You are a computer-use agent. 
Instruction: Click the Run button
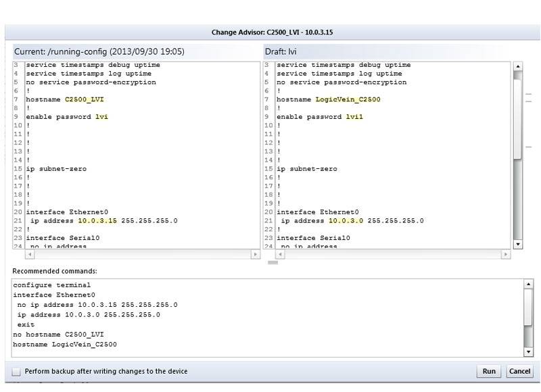coord(489,371)
